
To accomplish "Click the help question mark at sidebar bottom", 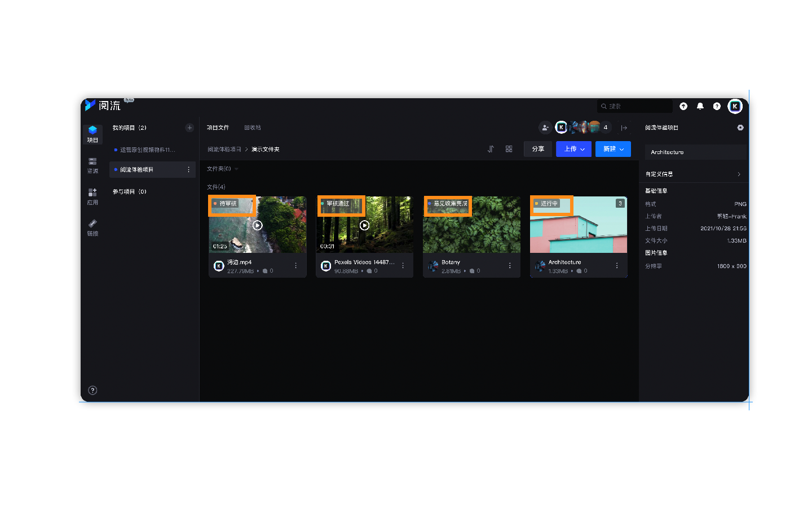I will click(x=92, y=390).
